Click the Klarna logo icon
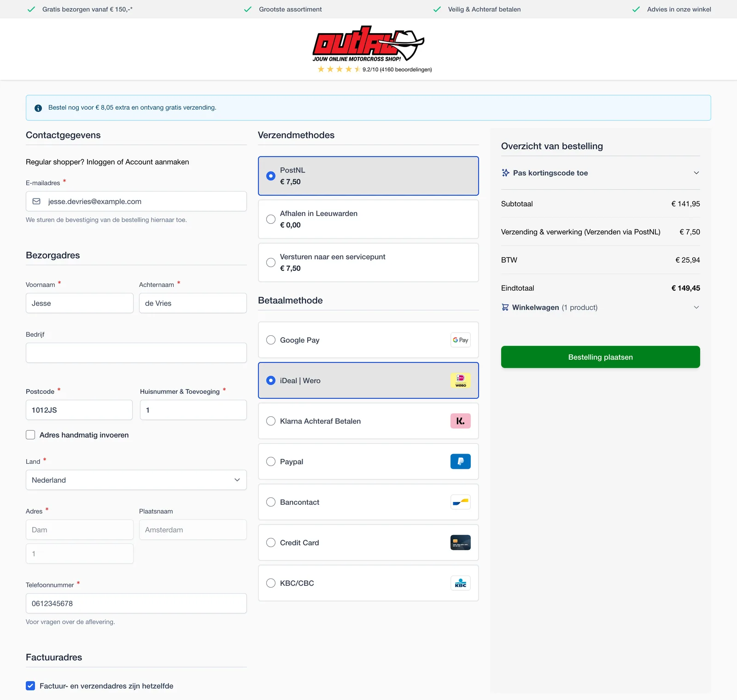 tap(461, 421)
